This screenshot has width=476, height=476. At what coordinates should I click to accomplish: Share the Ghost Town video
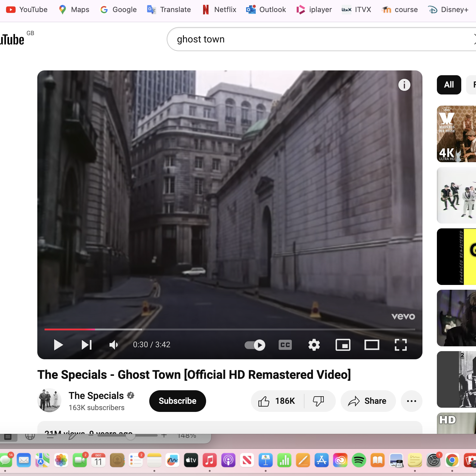pyautogui.click(x=368, y=401)
